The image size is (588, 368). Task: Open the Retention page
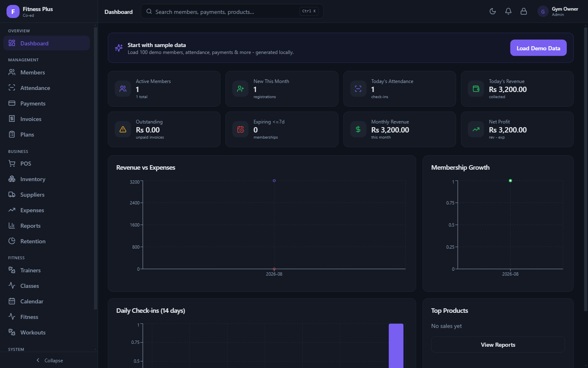(47, 241)
